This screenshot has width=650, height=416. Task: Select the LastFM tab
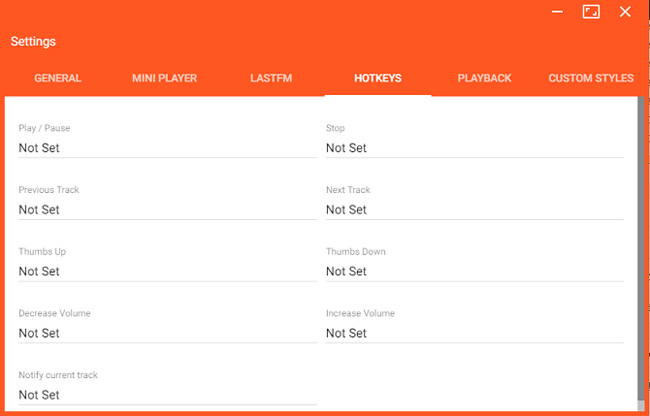pos(271,78)
